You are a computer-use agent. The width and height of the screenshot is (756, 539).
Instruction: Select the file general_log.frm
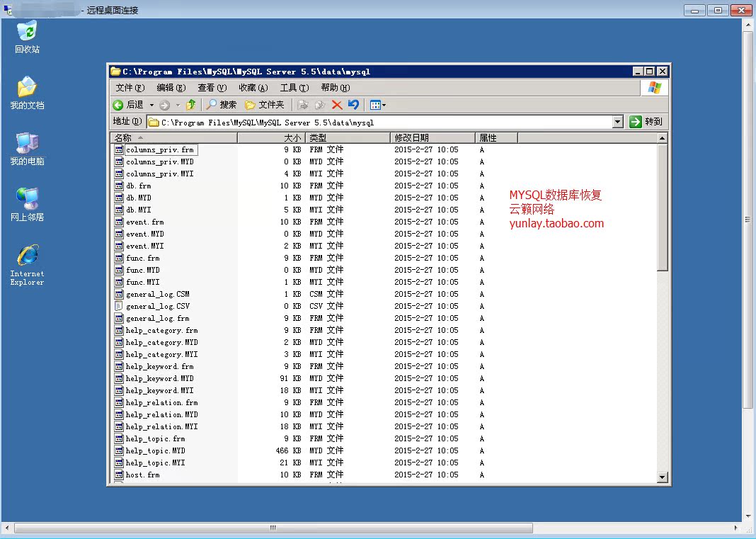[157, 319]
